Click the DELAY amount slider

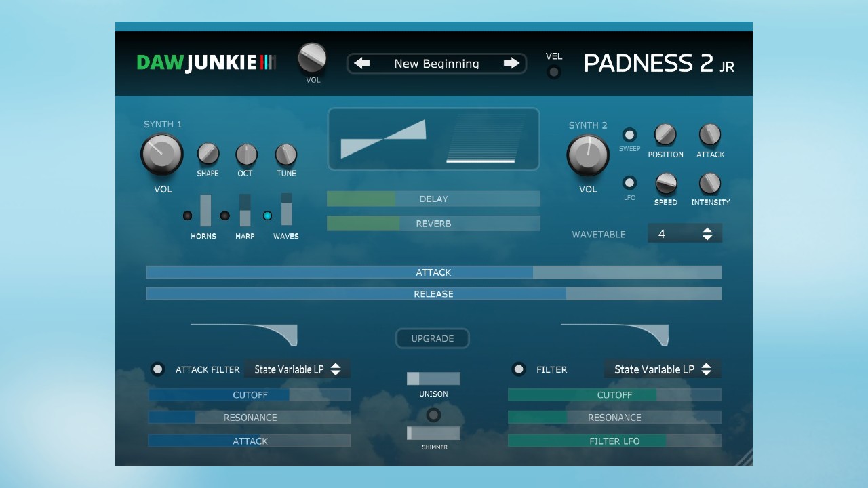coord(433,199)
